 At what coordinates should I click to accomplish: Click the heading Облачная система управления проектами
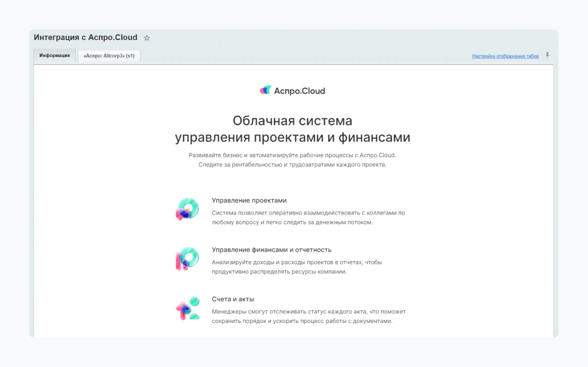(x=293, y=128)
